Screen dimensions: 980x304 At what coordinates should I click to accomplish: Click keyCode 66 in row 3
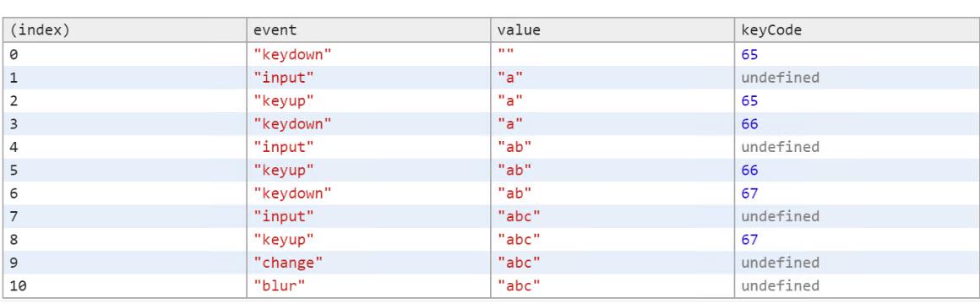(749, 123)
